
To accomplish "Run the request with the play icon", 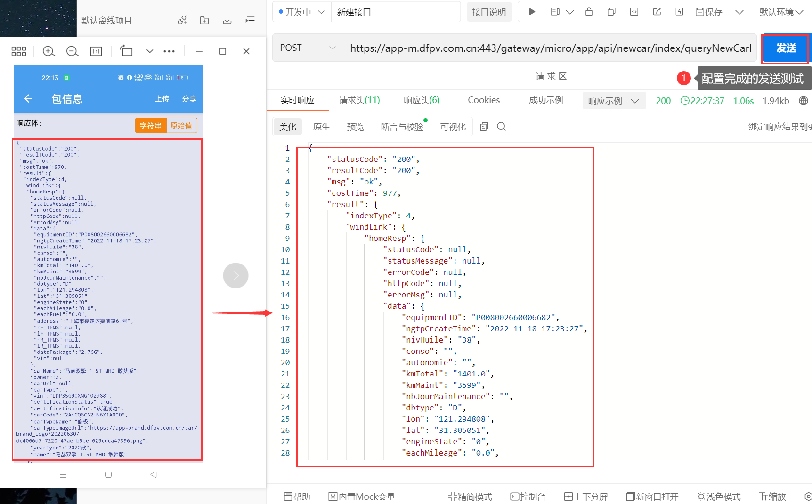I will [532, 12].
